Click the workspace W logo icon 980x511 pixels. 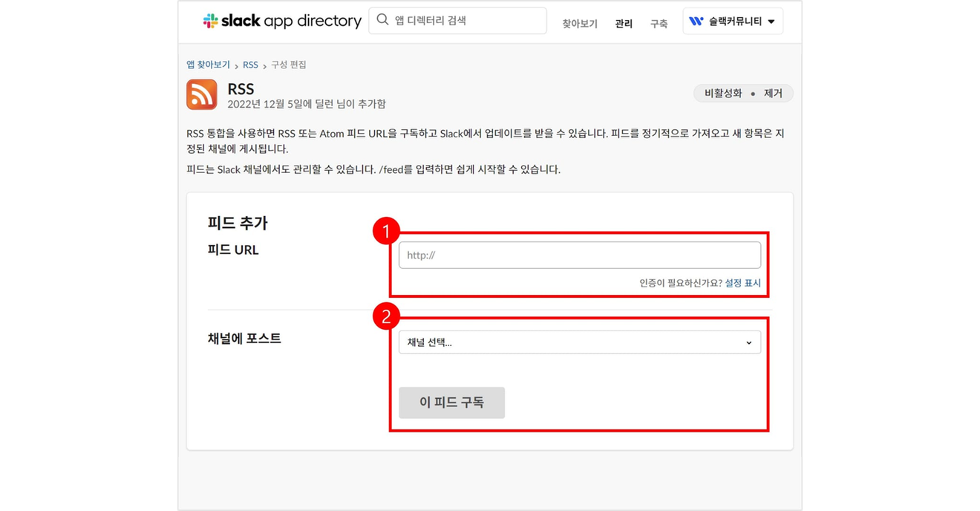click(x=696, y=22)
